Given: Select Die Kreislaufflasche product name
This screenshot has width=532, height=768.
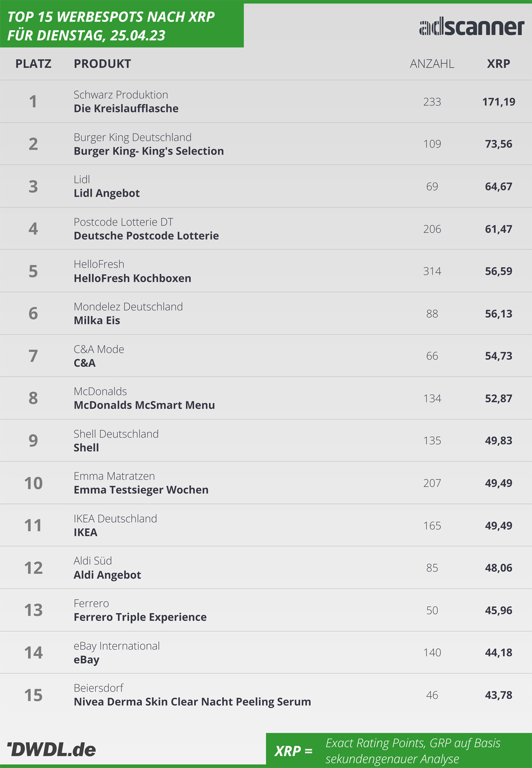Looking at the screenshot, I should pos(126,109).
